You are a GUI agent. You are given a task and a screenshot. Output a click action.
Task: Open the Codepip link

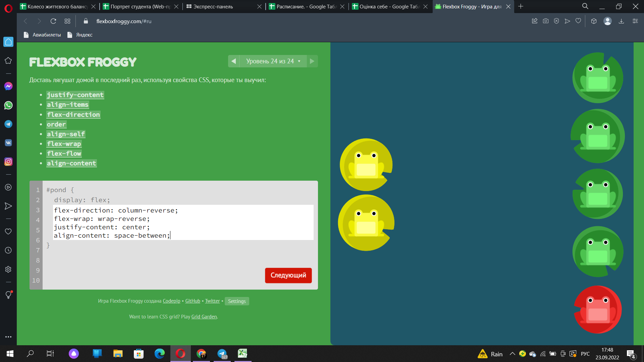171,301
